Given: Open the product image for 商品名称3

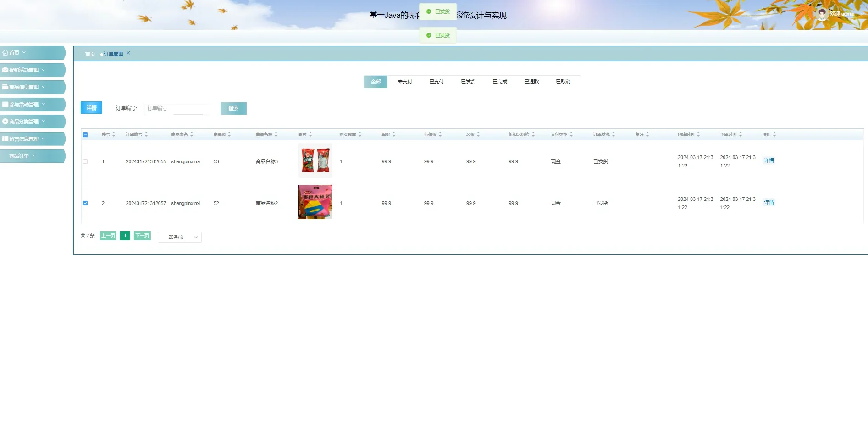Looking at the screenshot, I should coord(315,160).
